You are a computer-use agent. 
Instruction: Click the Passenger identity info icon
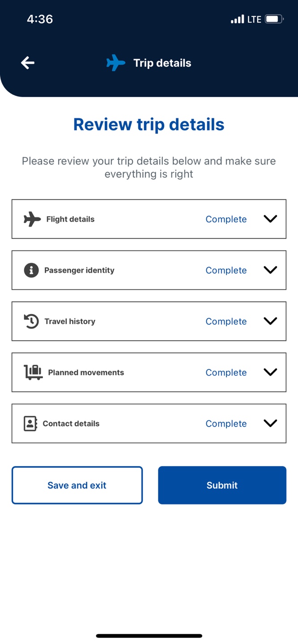pyautogui.click(x=31, y=270)
